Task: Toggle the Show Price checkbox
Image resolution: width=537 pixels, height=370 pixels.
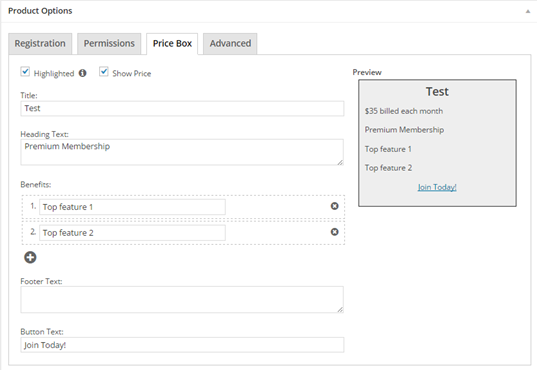Action: tap(104, 72)
